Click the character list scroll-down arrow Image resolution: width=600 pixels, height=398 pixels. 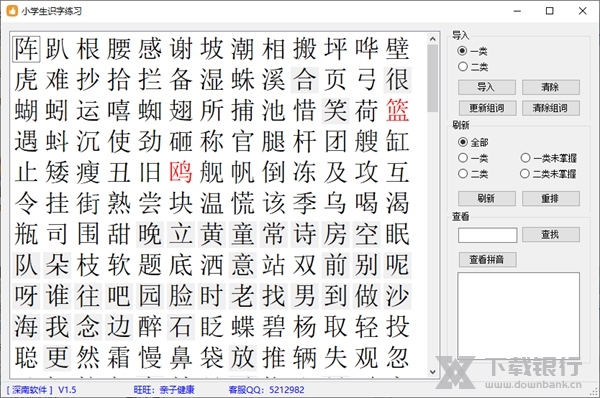(x=432, y=372)
